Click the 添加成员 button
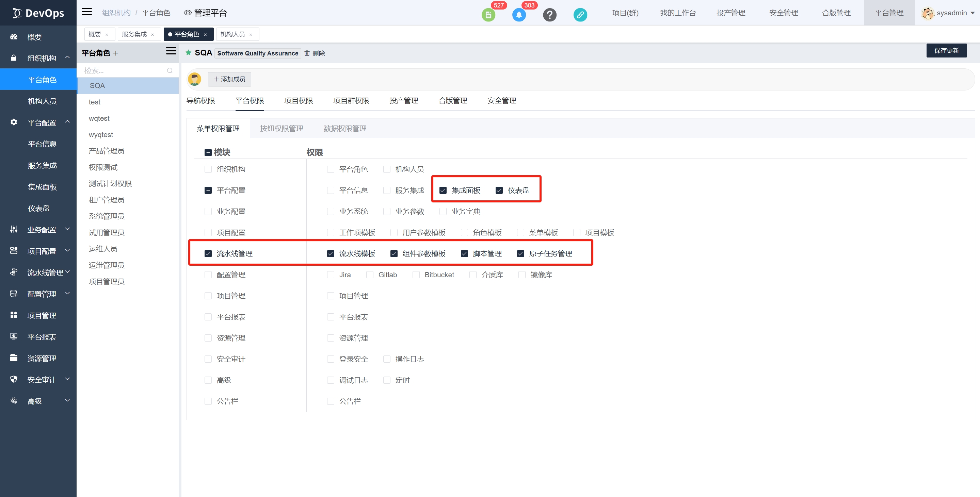 click(x=229, y=79)
